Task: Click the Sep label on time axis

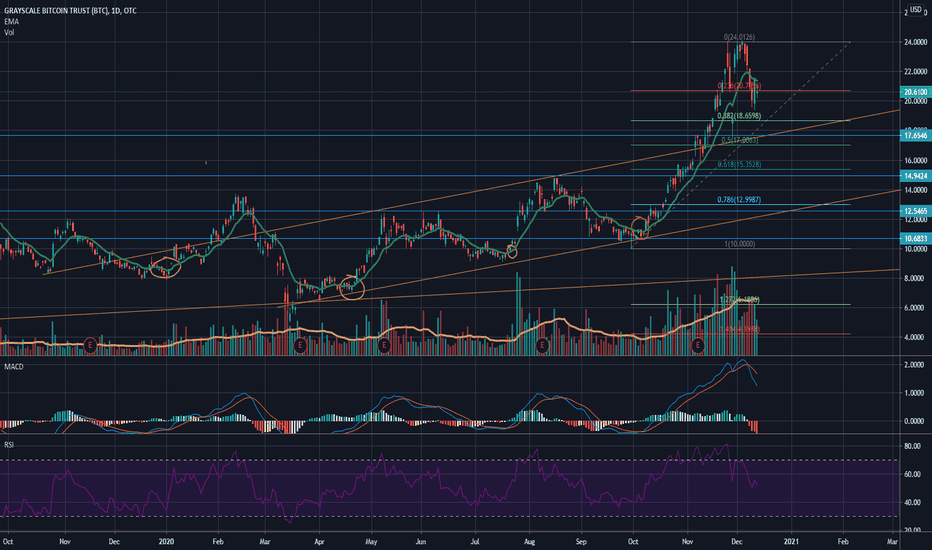Action: [581, 542]
